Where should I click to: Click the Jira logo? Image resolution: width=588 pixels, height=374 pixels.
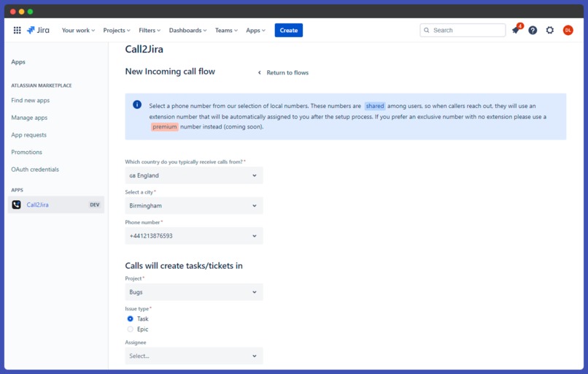38,30
